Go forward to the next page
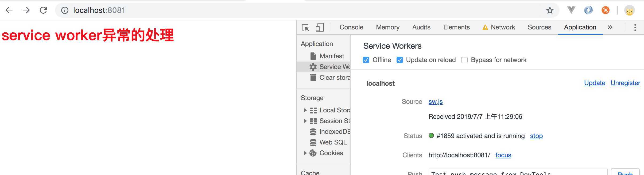Screen dimensions: 644x175 26,10
